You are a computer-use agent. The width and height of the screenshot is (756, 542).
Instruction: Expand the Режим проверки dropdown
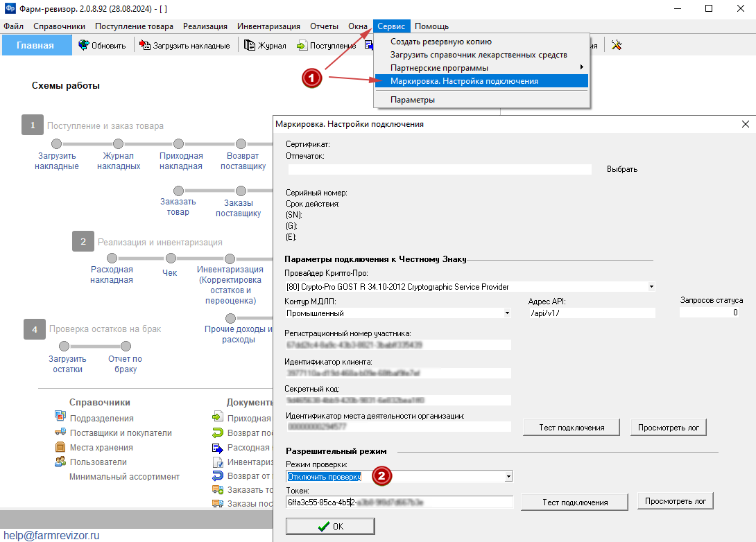(x=508, y=476)
